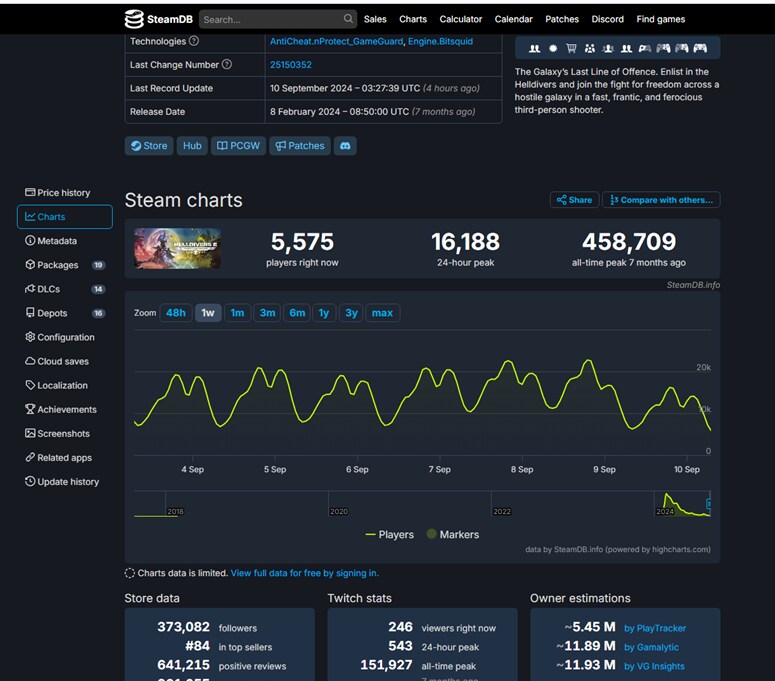Click View full data signing in link
Image resolution: width=775 pixels, height=681 pixels.
tap(304, 573)
